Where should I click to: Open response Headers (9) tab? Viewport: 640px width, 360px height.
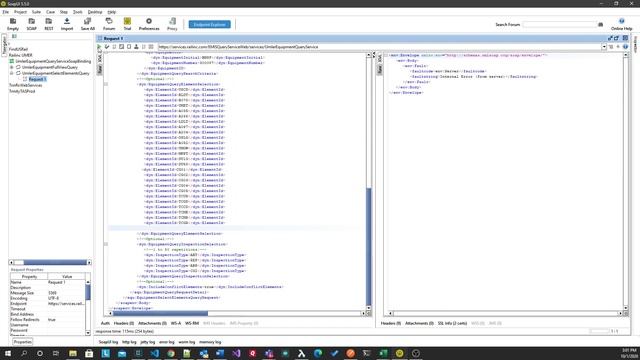pos(391,323)
